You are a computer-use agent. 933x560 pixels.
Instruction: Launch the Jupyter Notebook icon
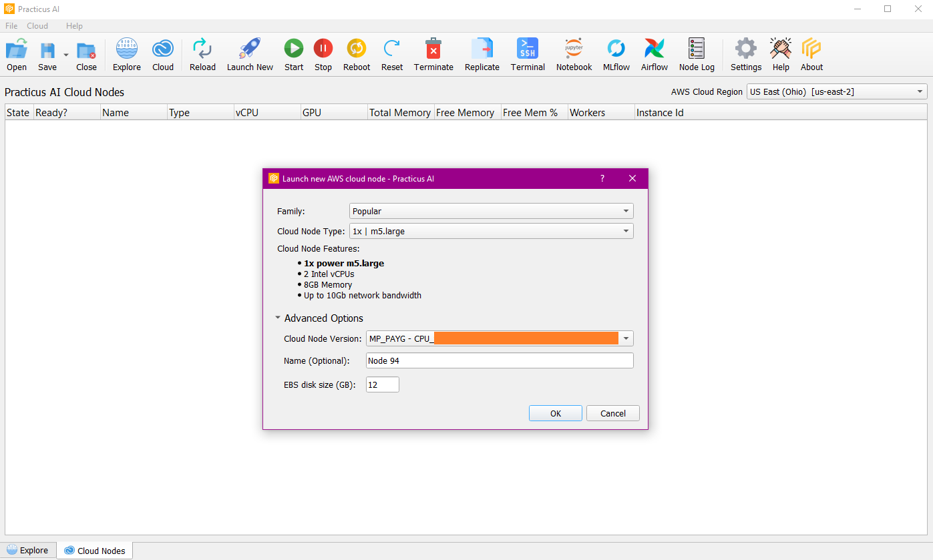click(574, 49)
